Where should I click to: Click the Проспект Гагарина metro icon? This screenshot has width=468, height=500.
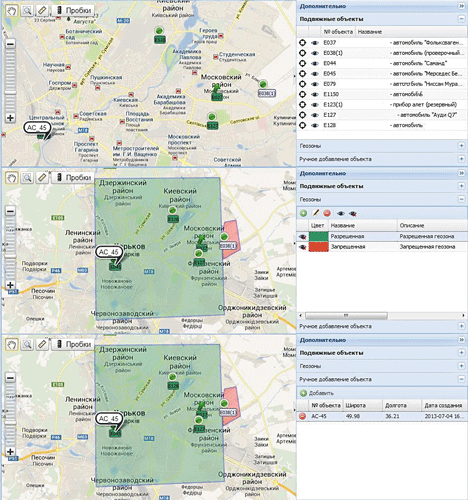[x=91, y=138]
